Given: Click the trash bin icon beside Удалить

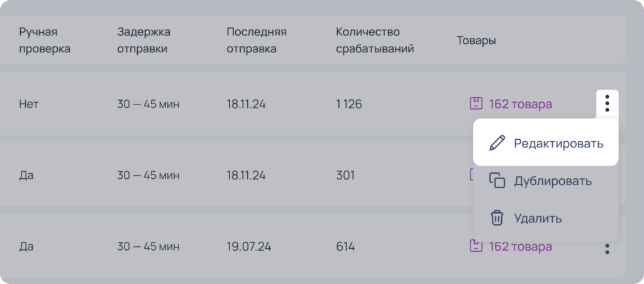Looking at the screenshot, I should tap(497, 218).
